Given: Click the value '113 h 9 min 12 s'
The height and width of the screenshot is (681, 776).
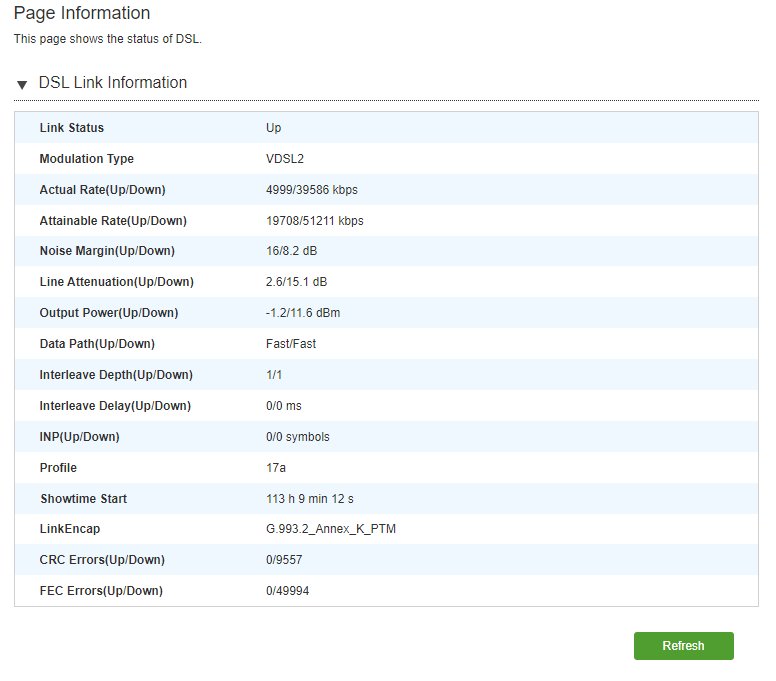Looking at the screenshot, I should point(309,498).
